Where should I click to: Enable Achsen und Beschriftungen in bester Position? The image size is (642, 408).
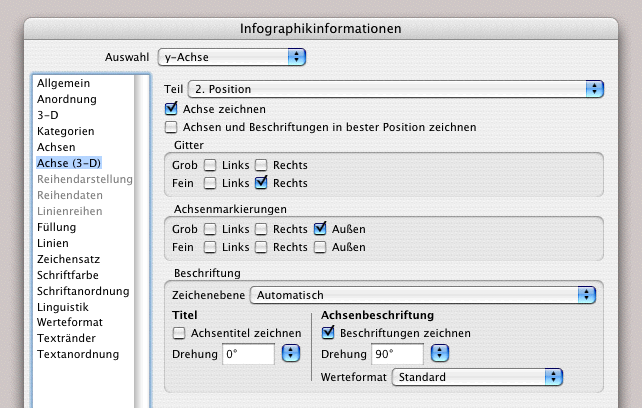tap(171, 127)
